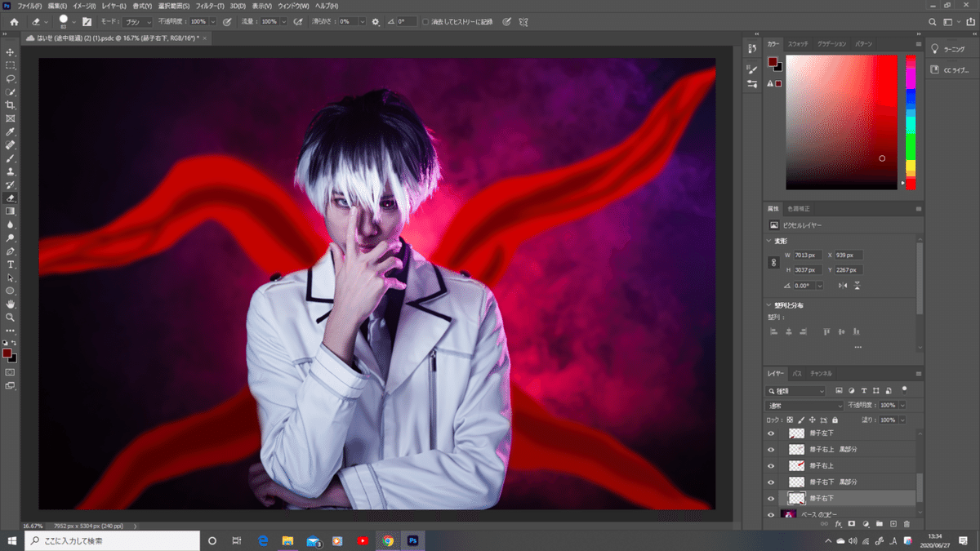Pick a color in the color field
The width and height of the screenshot is (980, 551).
[x=841, y=122]
